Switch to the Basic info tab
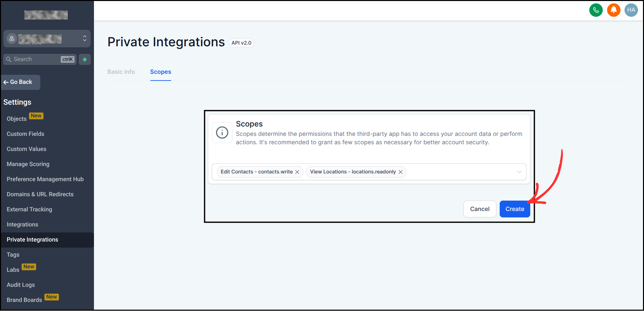644x311 pixels. (x=121, y=72)
